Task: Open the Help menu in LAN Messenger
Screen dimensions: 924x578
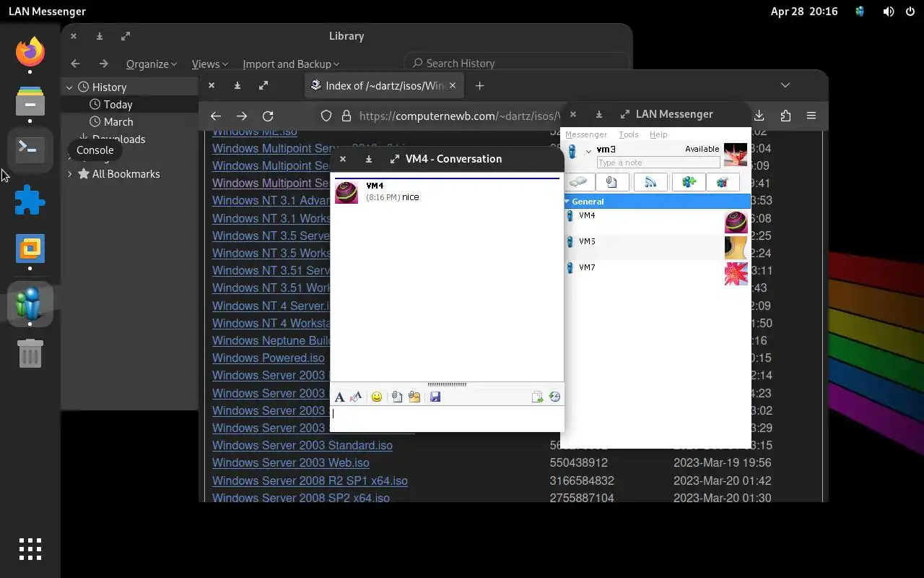Action: point(658,134)
